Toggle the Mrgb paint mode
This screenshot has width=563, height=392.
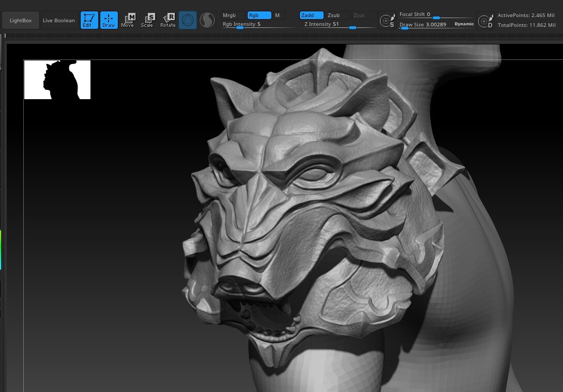pos(229,15)
